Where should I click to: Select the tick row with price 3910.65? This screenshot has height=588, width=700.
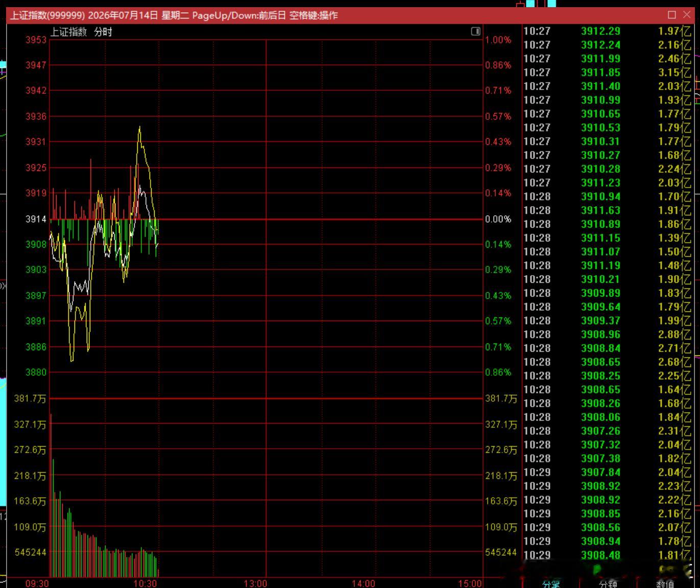click(x=607, y=114)
